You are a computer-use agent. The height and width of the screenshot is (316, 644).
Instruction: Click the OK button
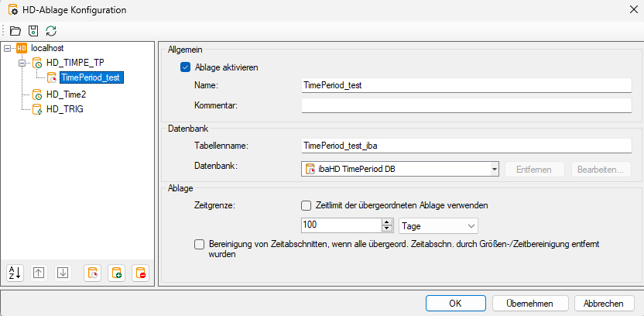(x=456, y=303)
